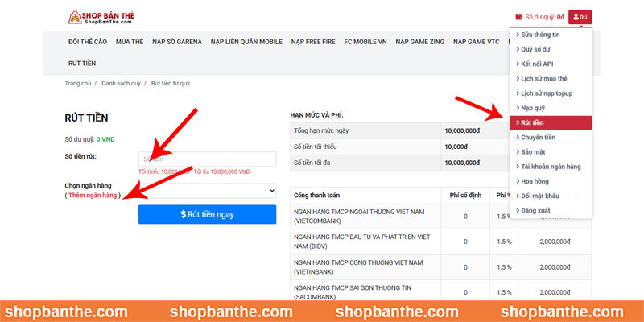This screenshot has height=322, width=644.
Task: Select Chuyển tiền in account menu
Action: (x=551, y=137)
